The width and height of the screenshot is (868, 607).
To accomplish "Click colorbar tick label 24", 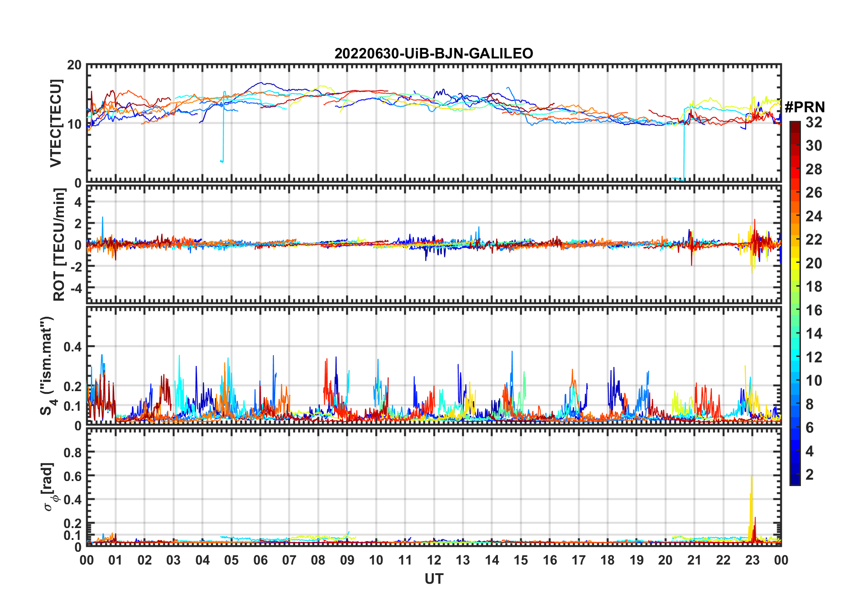I will click(x=814, y=216).
